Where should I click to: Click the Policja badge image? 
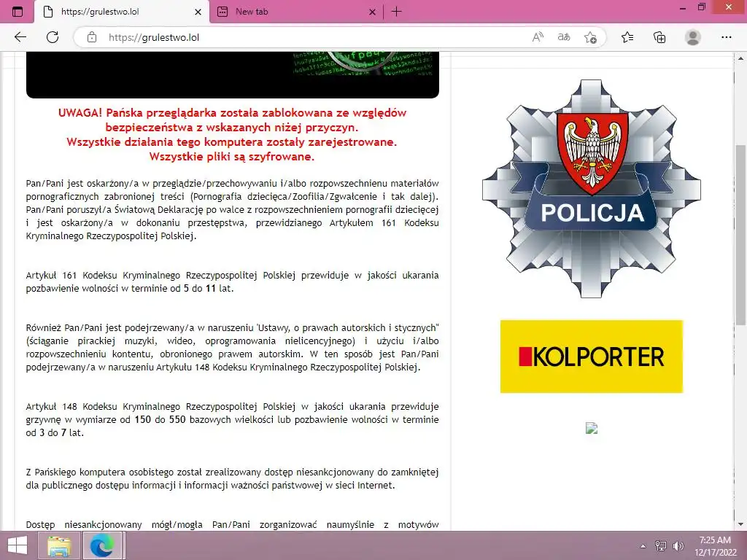pyautogui.click(x=591, y=189)
